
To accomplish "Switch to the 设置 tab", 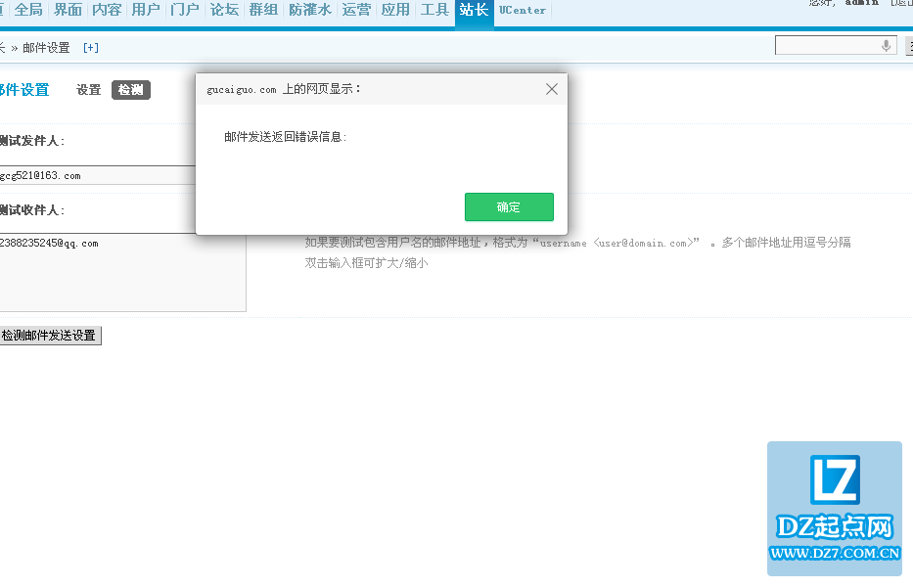I will coord(88,90).
